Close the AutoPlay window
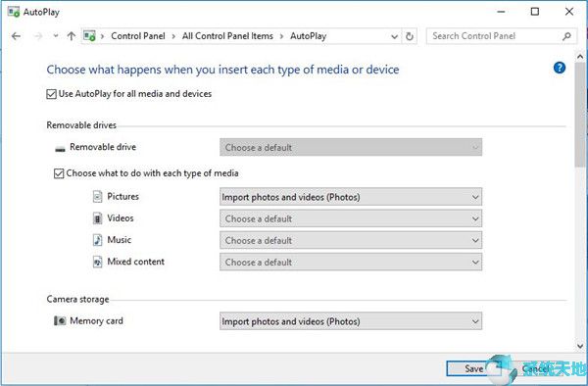Screen dimensions: 588x386 [569, 12]
